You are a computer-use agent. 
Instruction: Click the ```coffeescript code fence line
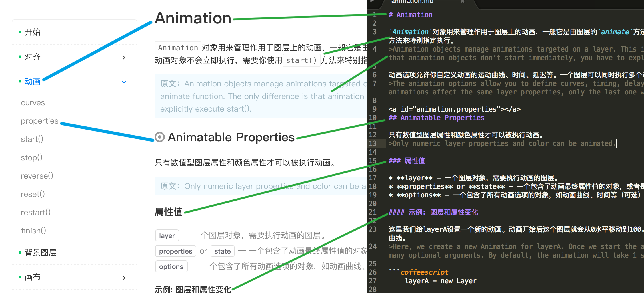(x=418, y=272)
